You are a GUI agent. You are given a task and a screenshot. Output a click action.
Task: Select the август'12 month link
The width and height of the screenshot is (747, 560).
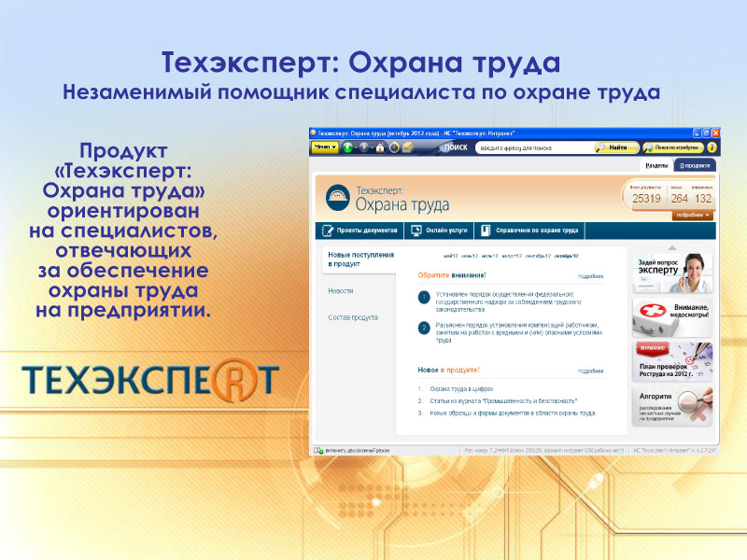(512, 256)
